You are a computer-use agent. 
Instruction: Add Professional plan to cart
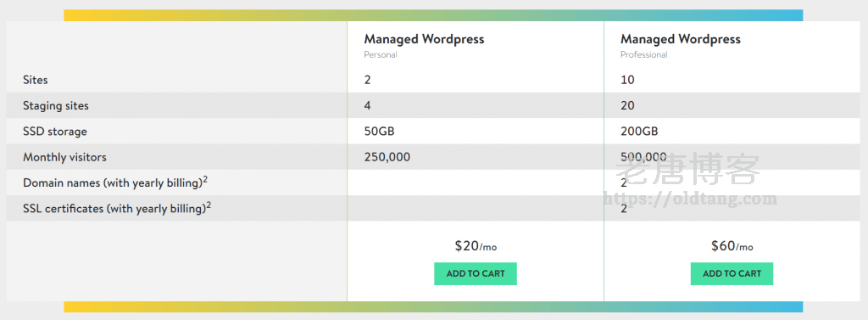[x=732, y=273]
